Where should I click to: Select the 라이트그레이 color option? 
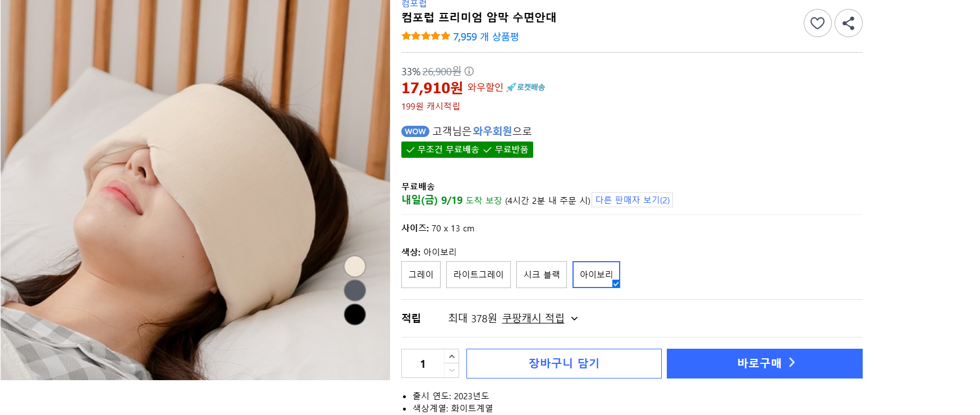pyautogui.click(x=478, y=275)
